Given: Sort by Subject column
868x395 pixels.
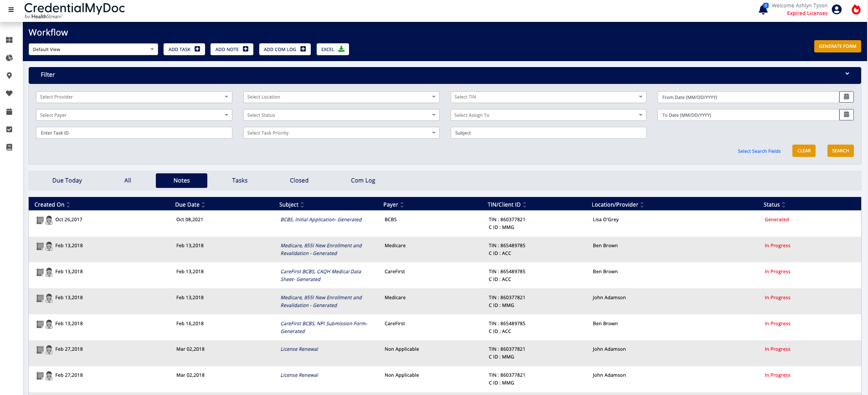Looking at the screenshot, I should tap(292, 204).
